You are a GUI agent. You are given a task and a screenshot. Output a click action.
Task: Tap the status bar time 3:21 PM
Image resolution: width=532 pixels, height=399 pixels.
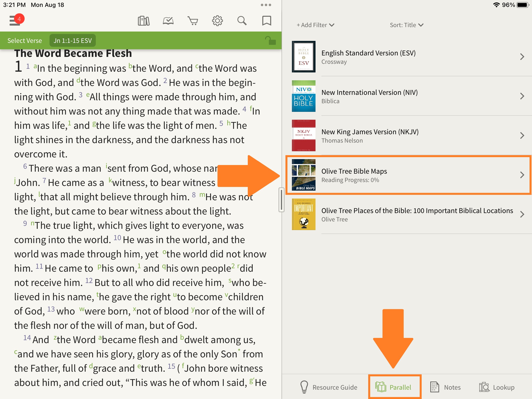tap(14, 5)
